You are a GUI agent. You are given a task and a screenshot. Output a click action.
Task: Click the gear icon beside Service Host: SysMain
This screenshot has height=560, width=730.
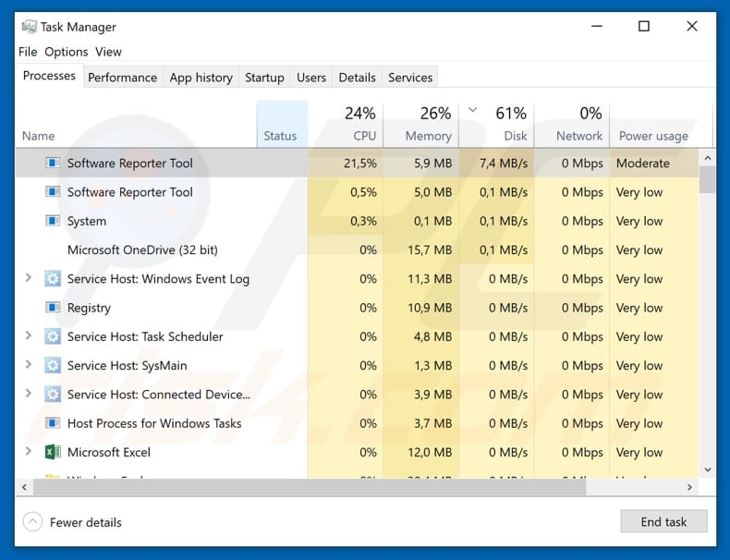coord(53,366)
